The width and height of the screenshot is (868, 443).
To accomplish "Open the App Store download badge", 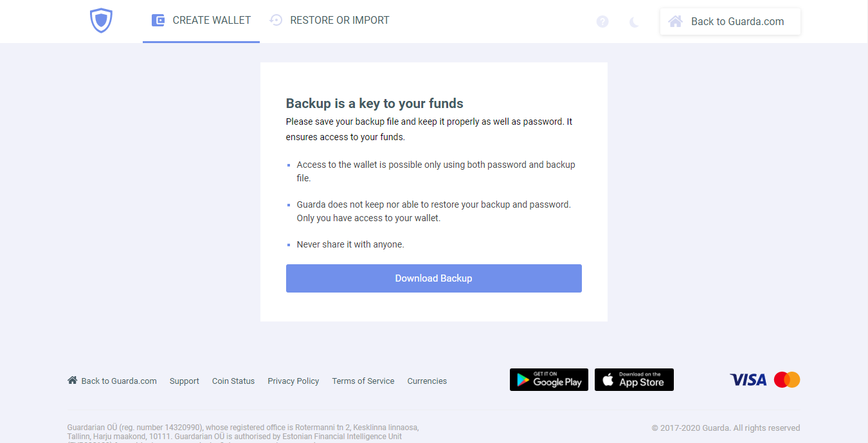I will point(634,380).
